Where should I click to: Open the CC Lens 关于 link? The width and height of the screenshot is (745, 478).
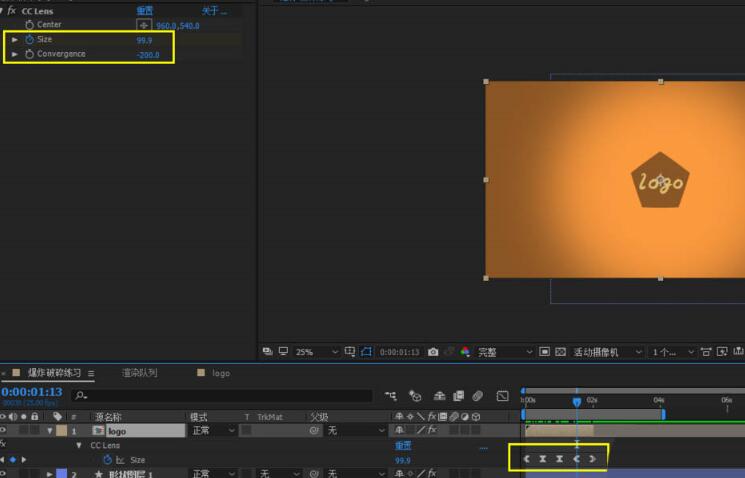214,10
